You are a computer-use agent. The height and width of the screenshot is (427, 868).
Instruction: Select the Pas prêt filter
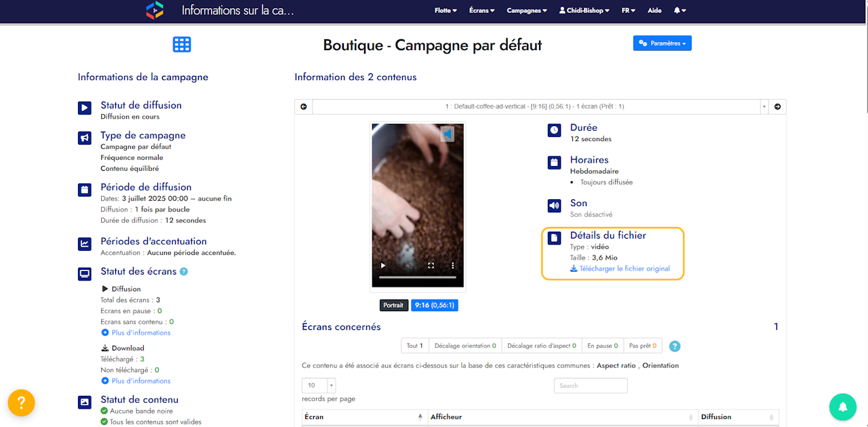coord(642,346)
